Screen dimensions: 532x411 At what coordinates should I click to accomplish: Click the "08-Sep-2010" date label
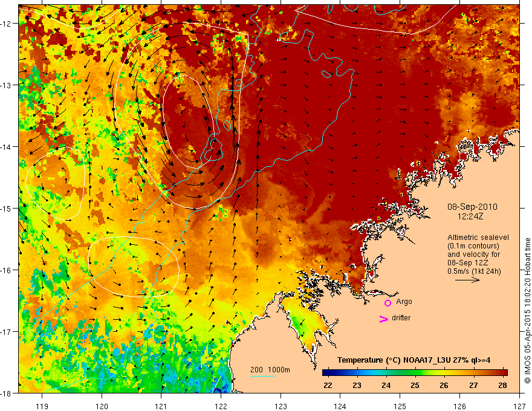point(472,207)
